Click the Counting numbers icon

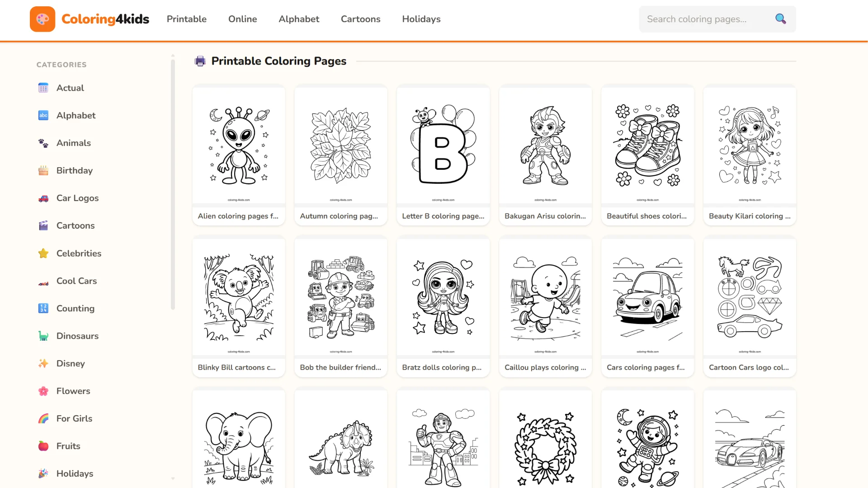[x=43, y=308]
